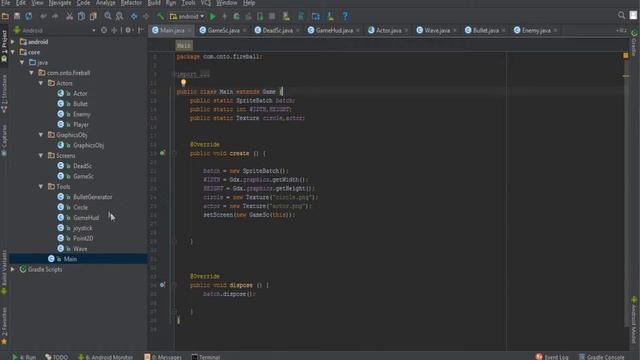Toggle the Android Monitor tool window
Screen dimensions: 640x360
point(105,357)
